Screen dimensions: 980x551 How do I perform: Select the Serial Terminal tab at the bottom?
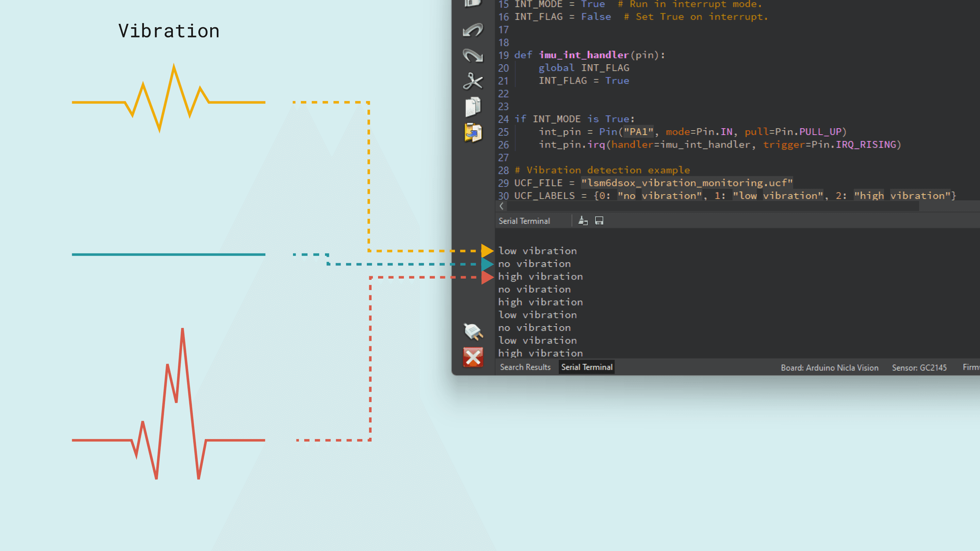587,367
